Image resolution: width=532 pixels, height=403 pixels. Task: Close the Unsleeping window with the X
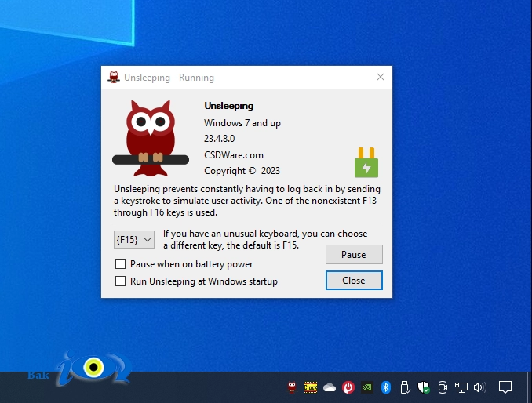[x=381, y=78]
